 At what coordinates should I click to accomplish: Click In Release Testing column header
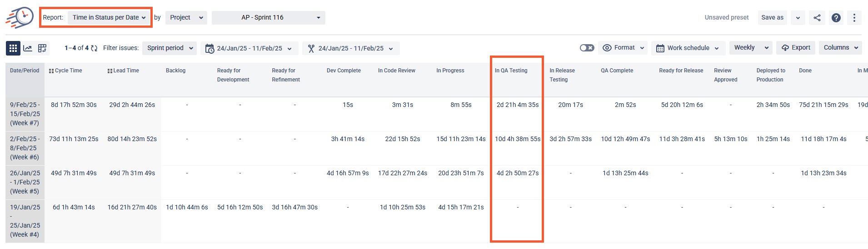click(562, 75)
